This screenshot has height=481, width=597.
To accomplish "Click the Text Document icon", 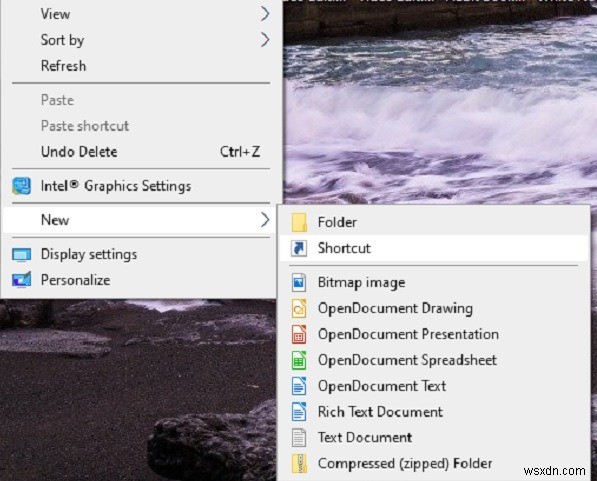I will click(x=299, y=438).
